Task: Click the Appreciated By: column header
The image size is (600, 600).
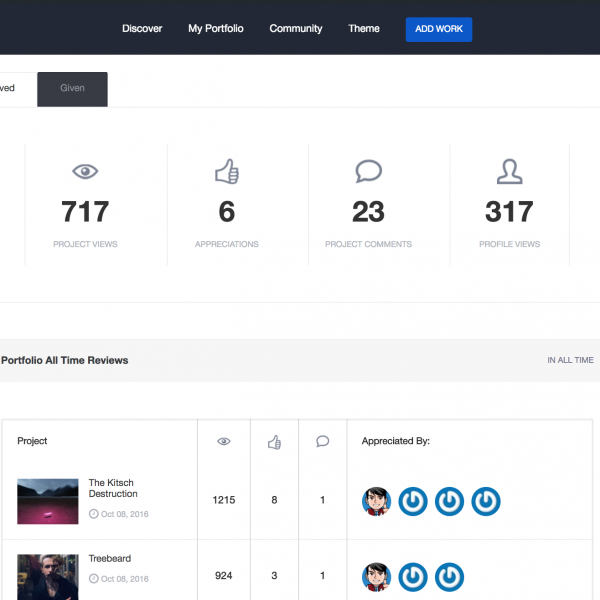Action: click(396, 441)
